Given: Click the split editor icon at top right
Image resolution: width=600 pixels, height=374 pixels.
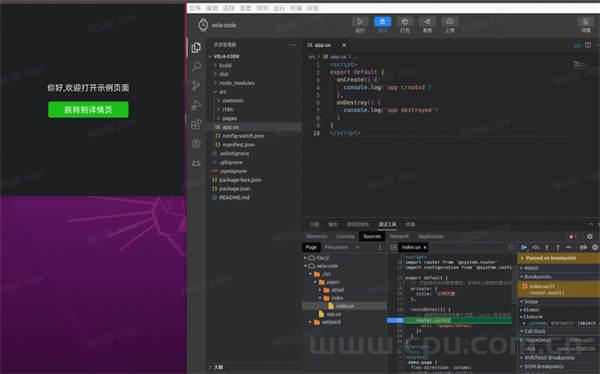Looking at the screenshot, I should [x=588, y=45].
